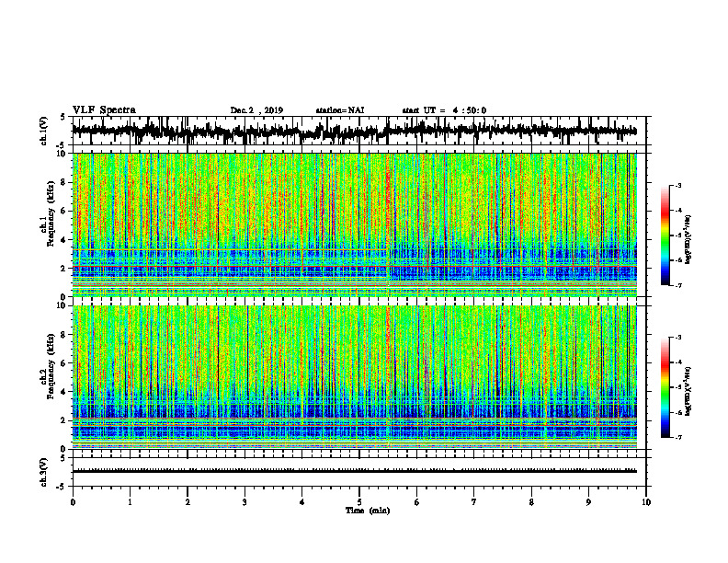728x563 pixels.
Task: Click the "ch.1(V)" waveform axis label
Action: [x=44, y=131]
